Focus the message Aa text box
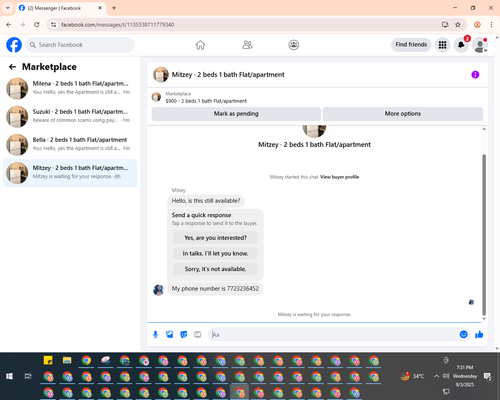 [333, 334]
